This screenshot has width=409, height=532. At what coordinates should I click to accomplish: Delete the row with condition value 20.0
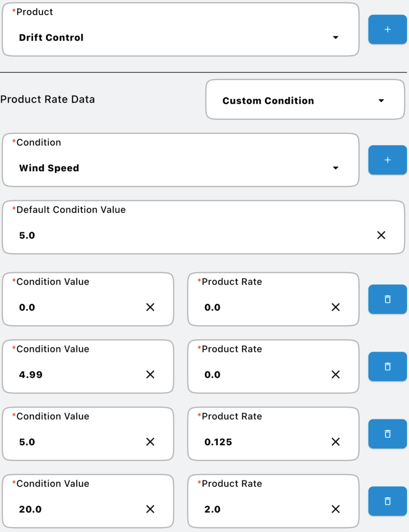pyautogui.click(x=387, y=501)
